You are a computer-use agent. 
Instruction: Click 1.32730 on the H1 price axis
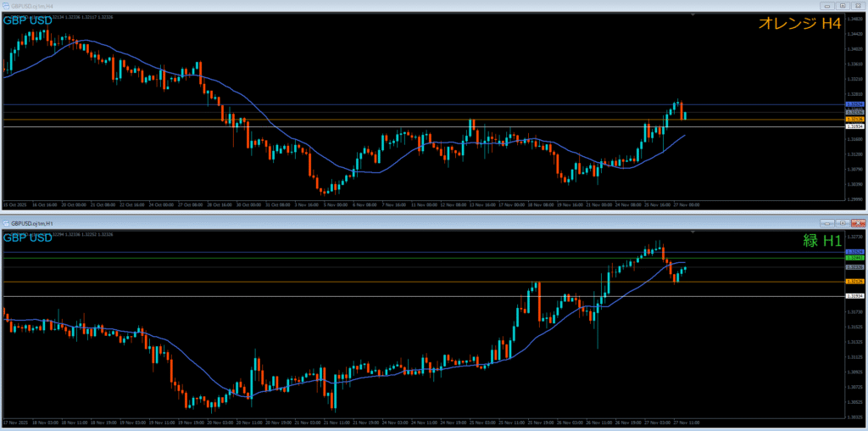click(855, 237)
